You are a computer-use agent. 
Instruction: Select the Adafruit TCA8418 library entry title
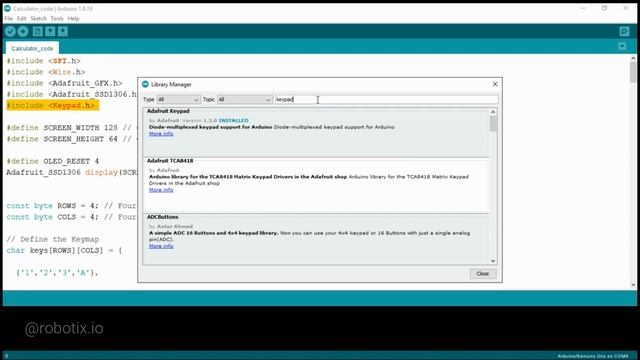[170, 161]
